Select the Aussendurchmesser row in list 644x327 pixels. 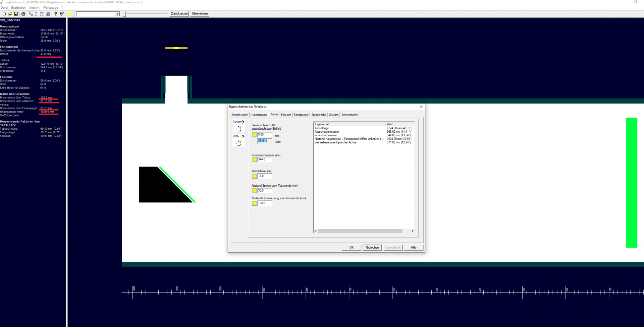tap(364, 132)
